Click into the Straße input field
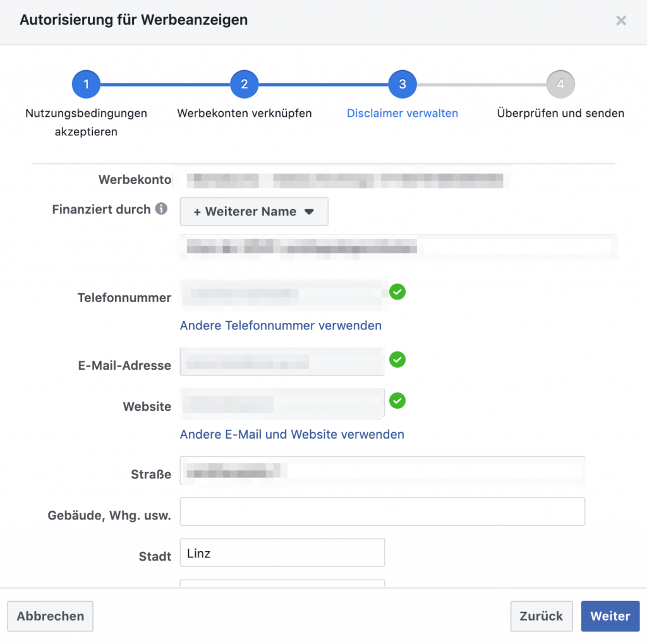Screen dimensions: 647x644 tap(382, 471)
